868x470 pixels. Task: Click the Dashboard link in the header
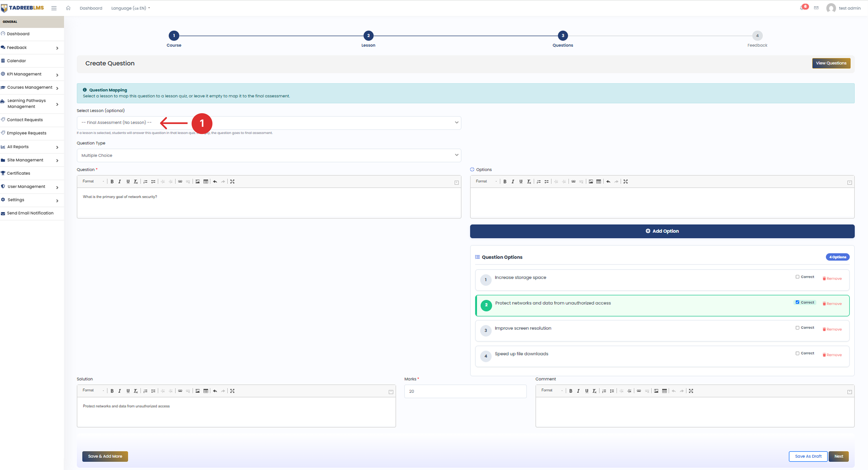[91, 8]
